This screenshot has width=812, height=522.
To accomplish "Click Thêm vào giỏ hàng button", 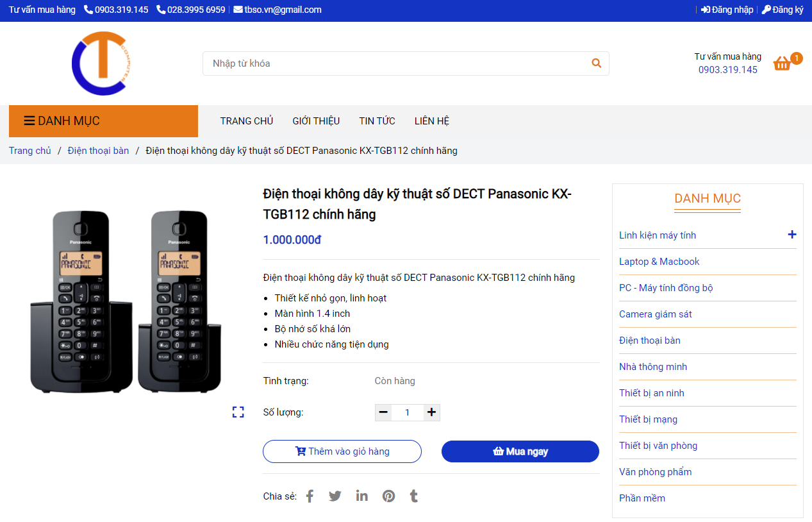I will point(342,451).
